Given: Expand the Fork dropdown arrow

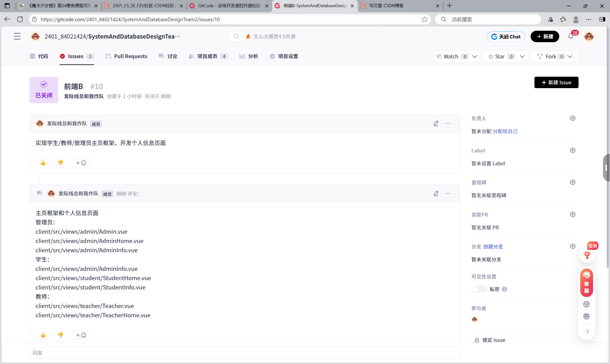Looking at the screenshot, I should coord(570,56).
